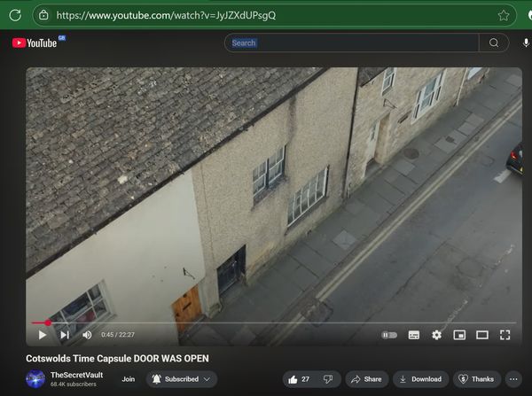Toggle the autoplay switch
The height and width of the screenshot is (396, 532).
(389, 335)
